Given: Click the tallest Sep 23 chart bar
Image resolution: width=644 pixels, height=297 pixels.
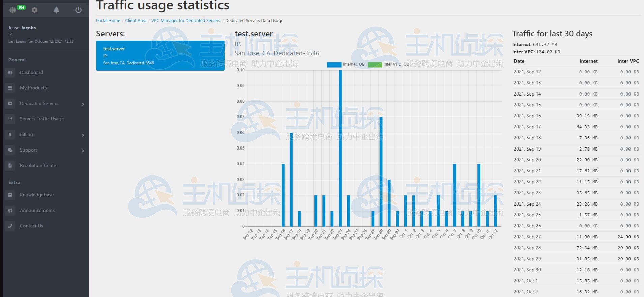Looking at the screenshot, I should [x=340, y=148].
